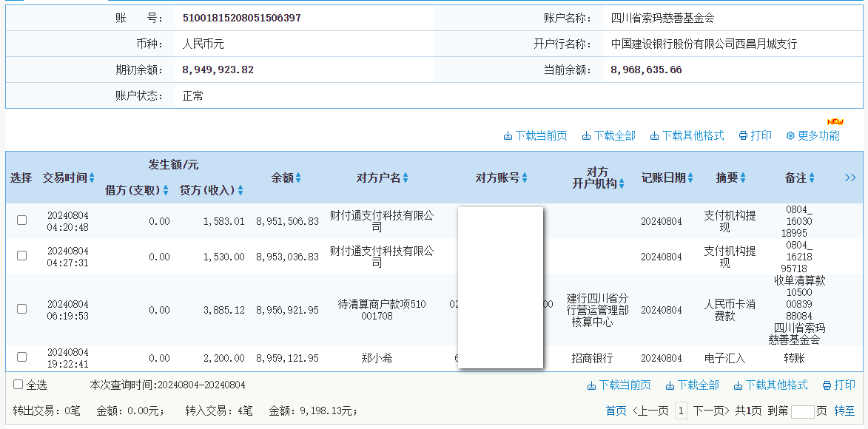
Task: Sort by 对方开户机构 column arrows
Action: pyautogui.click(x=622, y=184)
